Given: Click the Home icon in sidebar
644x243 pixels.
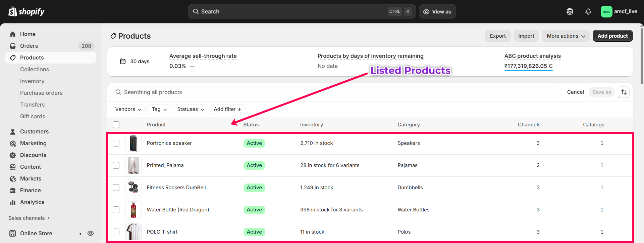Looking at the screenshot, I should click(x=13, y=34).
